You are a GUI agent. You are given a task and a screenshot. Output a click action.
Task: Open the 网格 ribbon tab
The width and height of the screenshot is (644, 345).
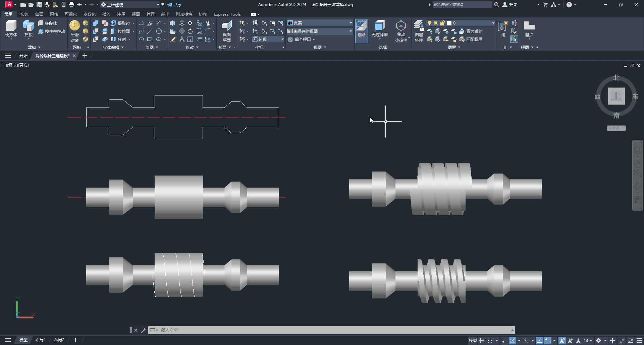point(54,14)
